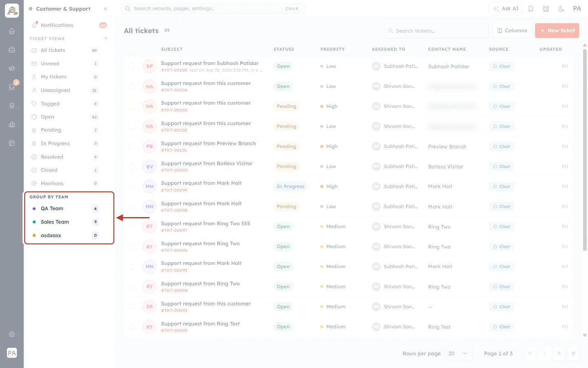Open ticket Ring Two 555
This screenshot has height=368, width=588.
click(205, 224)
